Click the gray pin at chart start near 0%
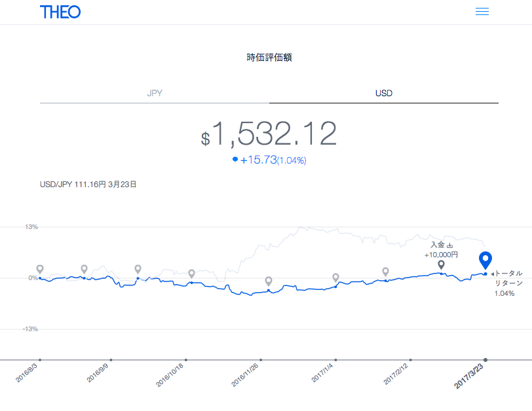Viewport: 532px width, 411px height. (40, 270)
